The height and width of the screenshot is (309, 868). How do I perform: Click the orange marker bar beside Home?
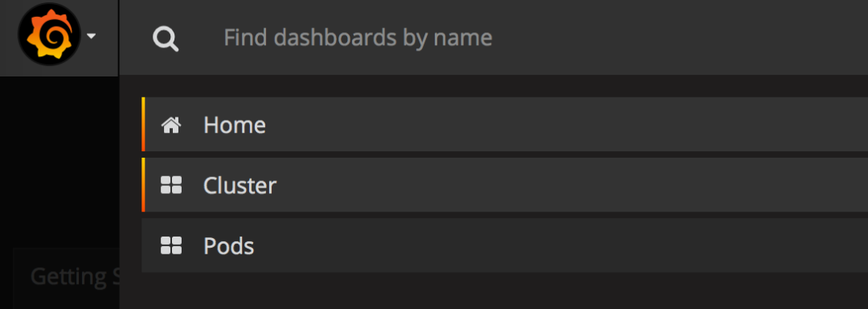pos(143,125)
